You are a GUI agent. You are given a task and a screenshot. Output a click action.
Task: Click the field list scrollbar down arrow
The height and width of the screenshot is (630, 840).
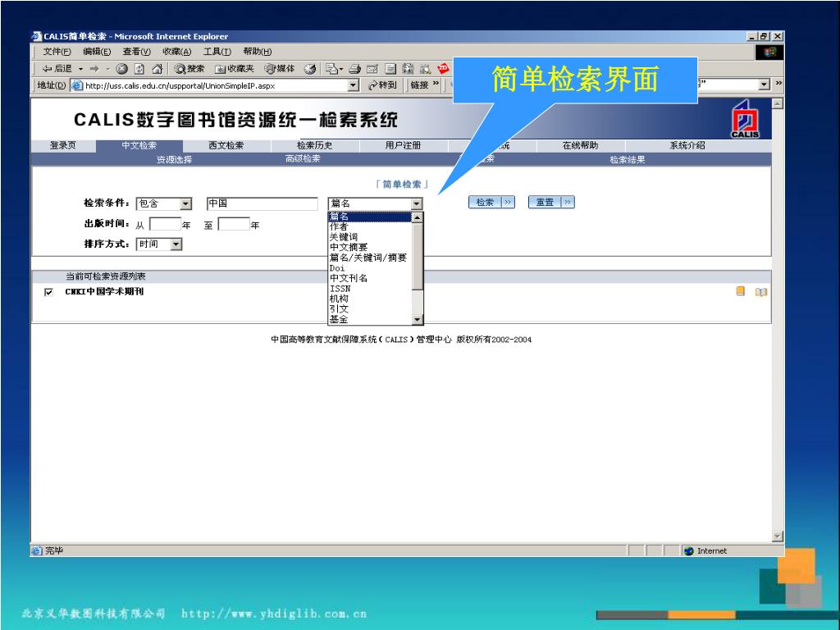(418, 320)
